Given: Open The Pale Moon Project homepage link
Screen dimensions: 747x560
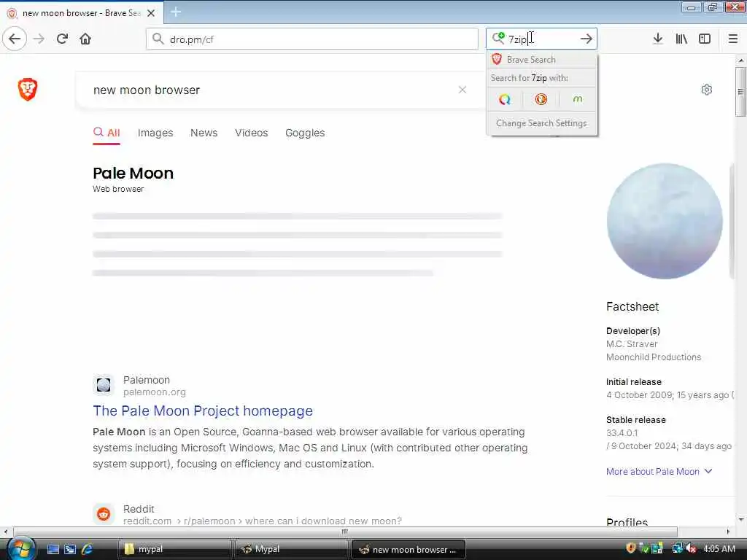Looking at the screenshot, I should 203,411.
